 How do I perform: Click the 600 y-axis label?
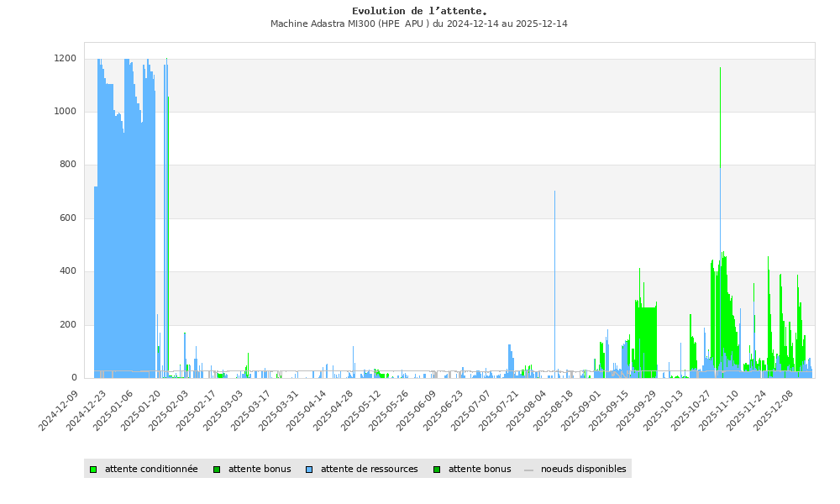(x=68, y=218)
